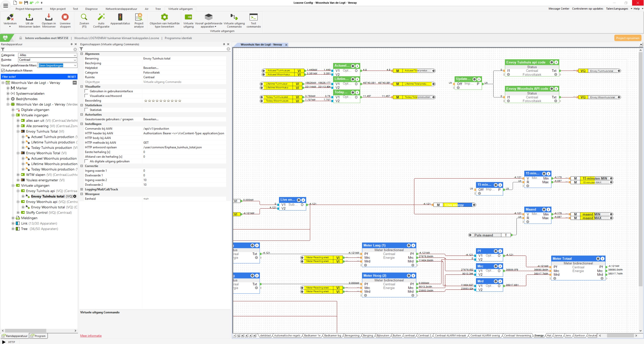
Task: Switch to Centraal Verwarming page tab
Action: pyautogui.click(x=517, y=336)
